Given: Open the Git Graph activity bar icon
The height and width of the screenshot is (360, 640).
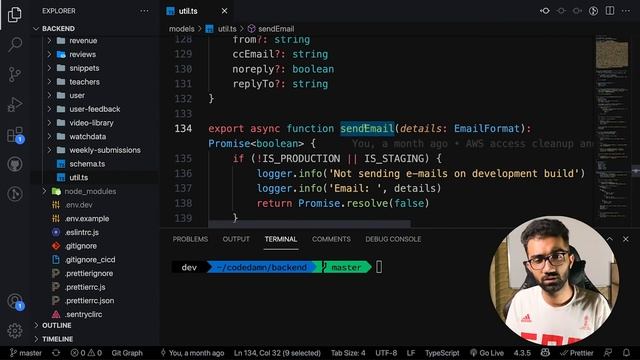Looking at the screenshot, I should pyautogui.click(x=15, y=194).
